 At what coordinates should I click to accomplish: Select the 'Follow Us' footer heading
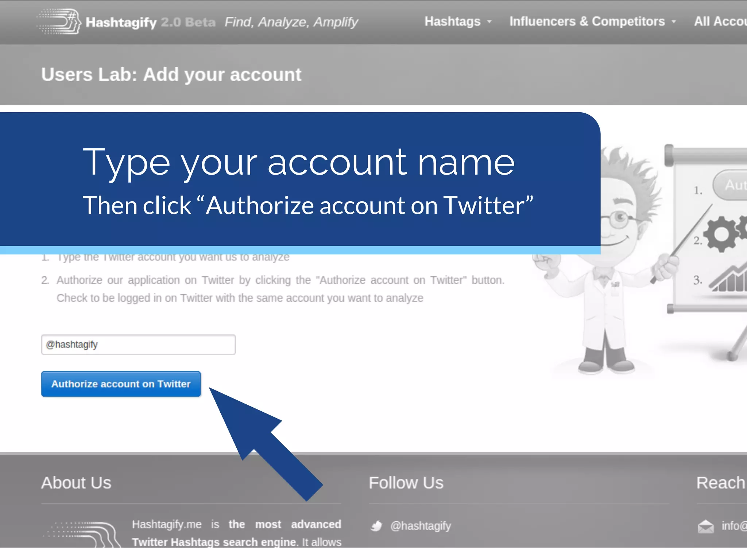[x=406, y=483]
